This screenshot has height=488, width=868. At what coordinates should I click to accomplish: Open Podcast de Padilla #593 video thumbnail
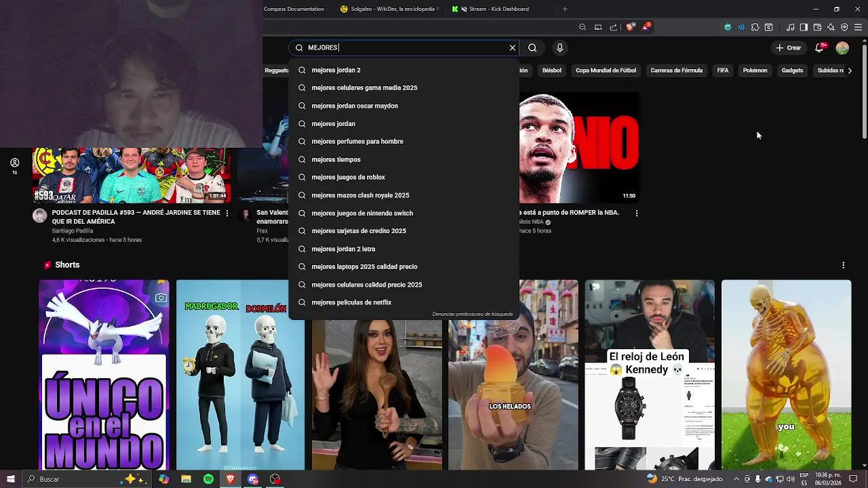click(x=132, y=176)
